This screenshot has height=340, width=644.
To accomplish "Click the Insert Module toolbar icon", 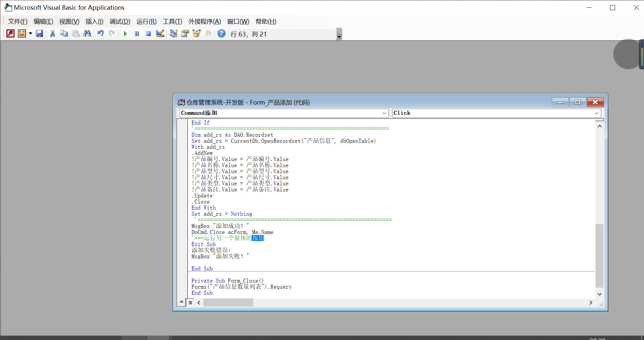I will click(22, 33).
